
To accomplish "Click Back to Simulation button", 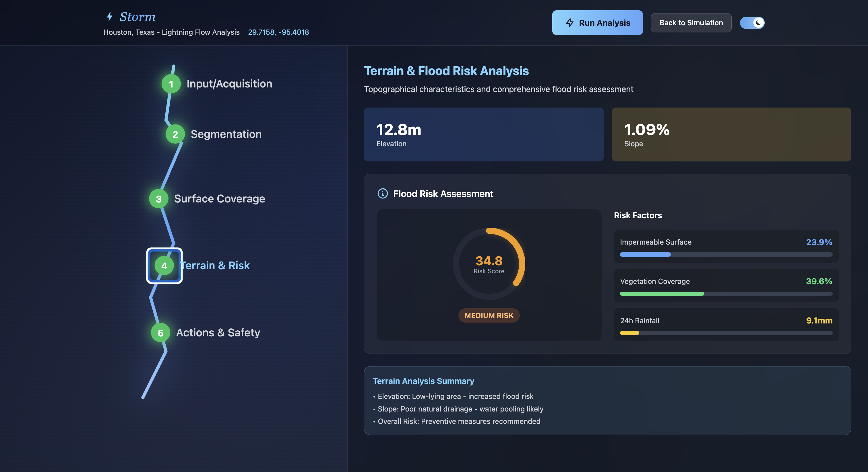I will 691,23.
